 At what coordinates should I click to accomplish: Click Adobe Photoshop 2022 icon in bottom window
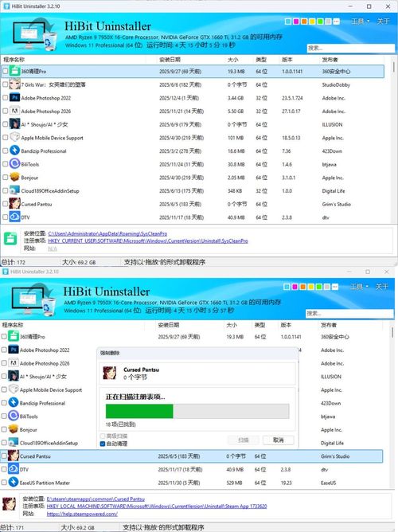[x=14, y=350]
